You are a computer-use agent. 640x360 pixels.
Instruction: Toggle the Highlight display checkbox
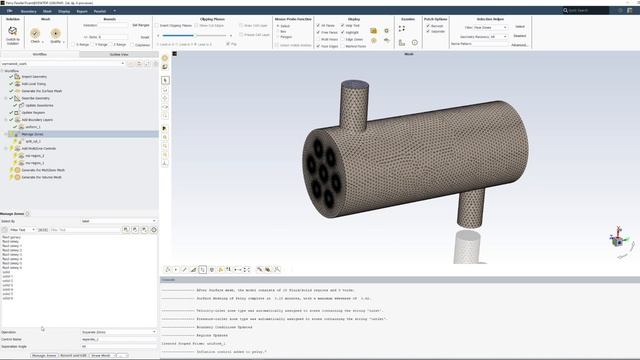(342, 32)
